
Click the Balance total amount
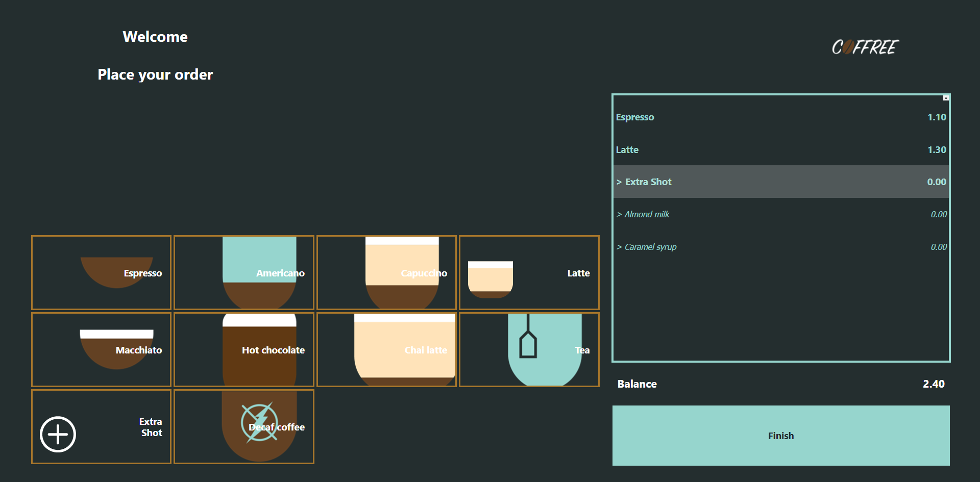tap(933, 384)
